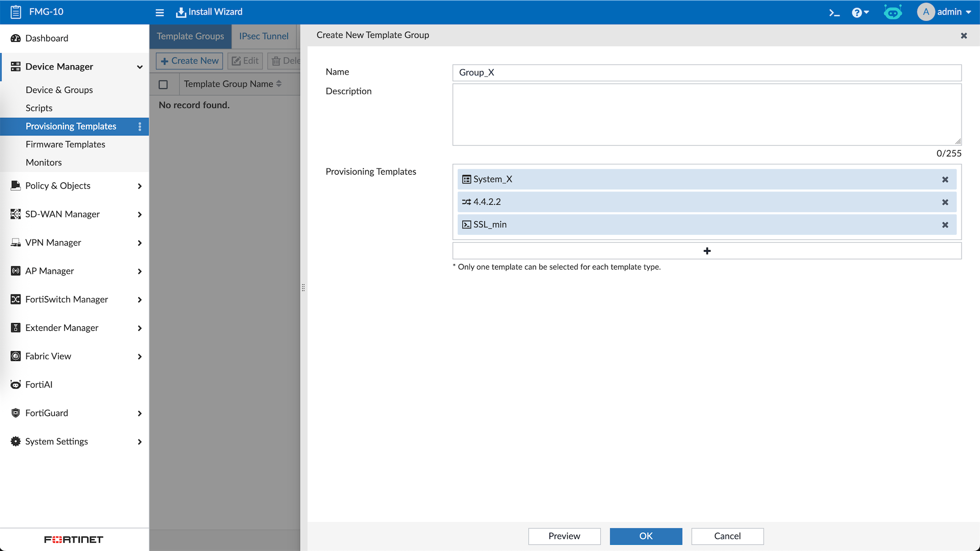Open the FortiAI robot assistant icon
Viewport: 980px width, 551px height.
(x=892, y=12)
